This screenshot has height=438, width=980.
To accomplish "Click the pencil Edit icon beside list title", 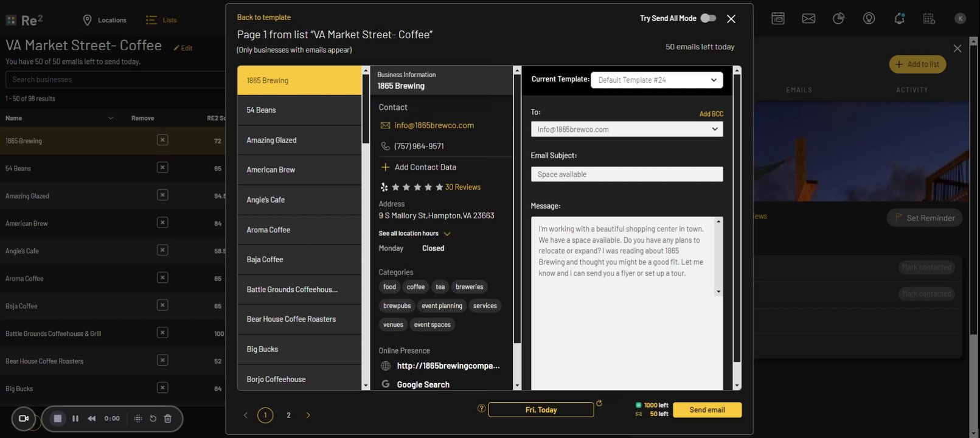I will (x=183, y=48).
